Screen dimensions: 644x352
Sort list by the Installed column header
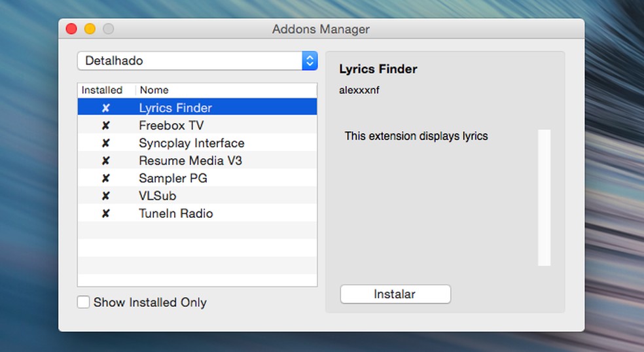pos(101,90)
